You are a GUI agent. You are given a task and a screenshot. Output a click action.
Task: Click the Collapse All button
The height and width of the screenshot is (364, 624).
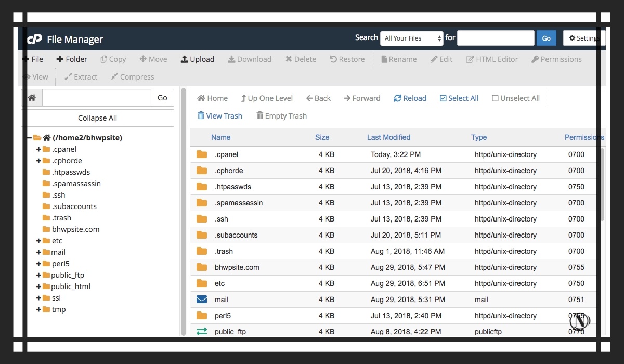(x=97, y=118)
